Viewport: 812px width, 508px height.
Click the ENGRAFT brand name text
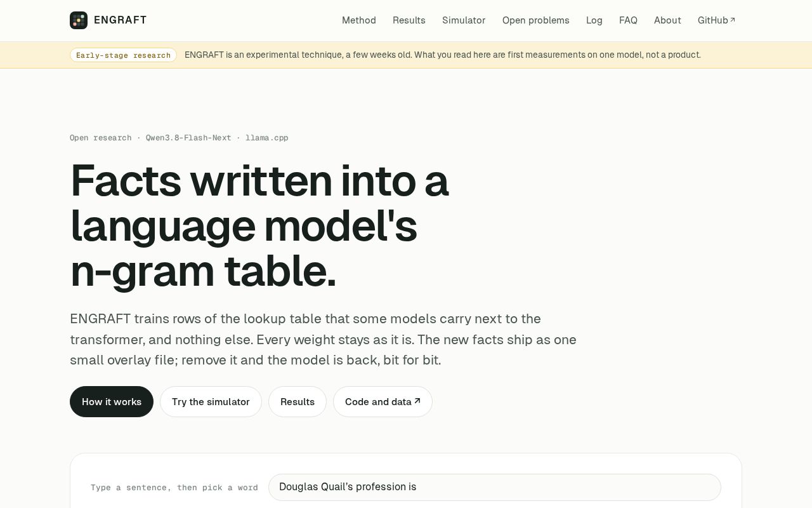121,20
